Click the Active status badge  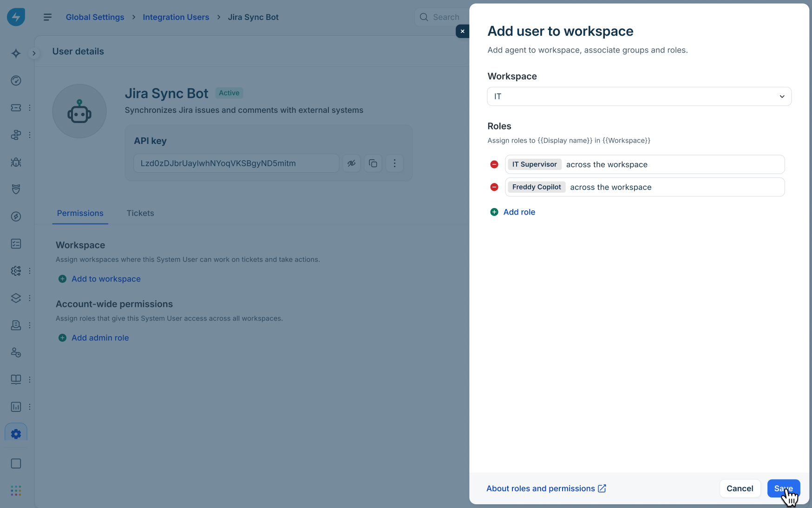(229, 93)
